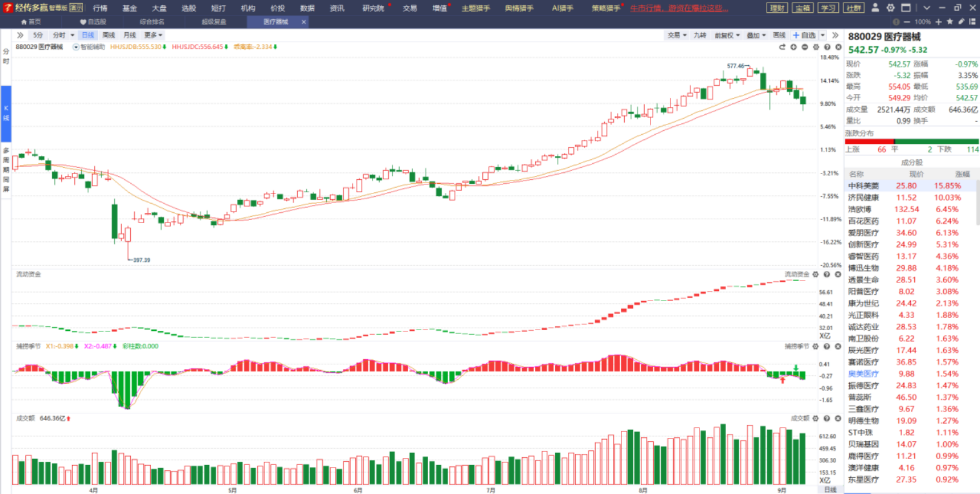Screen dimensions: 980x494
Task: Toggle the 九转 indicator
Action: click(x=700, y=35)
